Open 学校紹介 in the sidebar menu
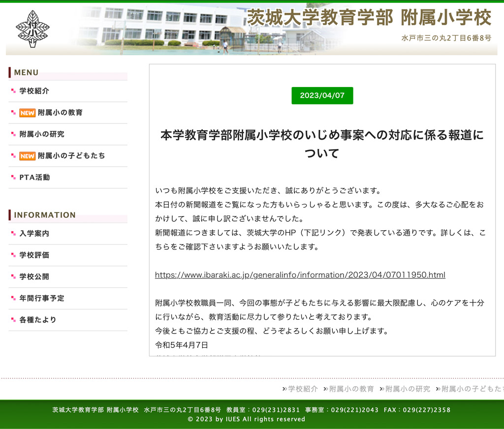Viewport: 504px width, 429px height. (34, 91)
